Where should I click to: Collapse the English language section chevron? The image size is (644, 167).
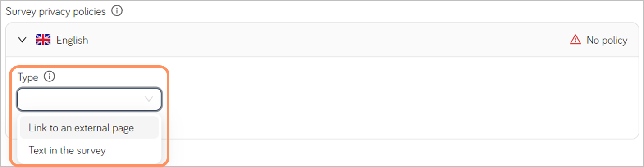(x=22, y=40)
